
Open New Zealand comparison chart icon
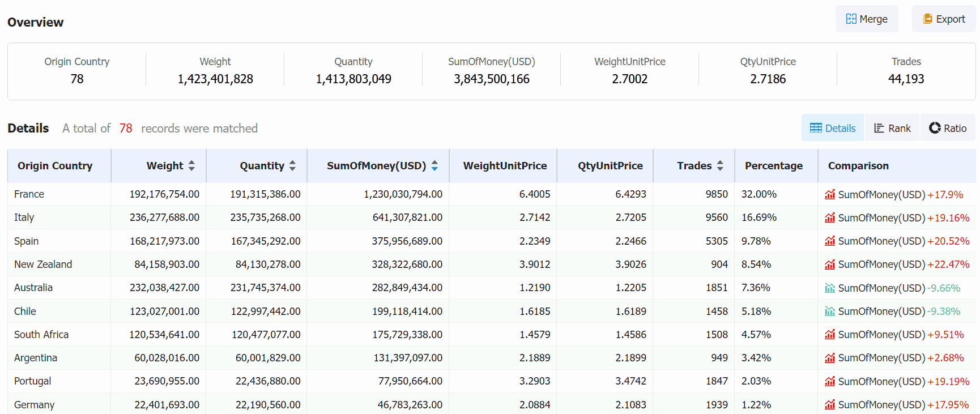tap(830, 264)
